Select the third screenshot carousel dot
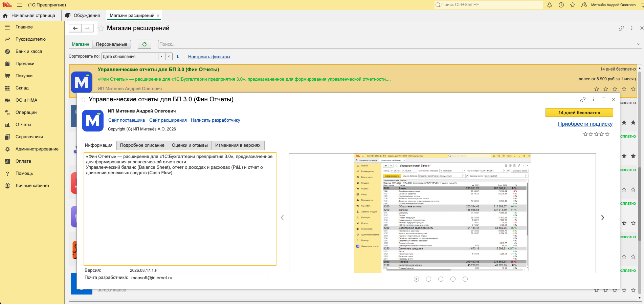 click(441, 279)
